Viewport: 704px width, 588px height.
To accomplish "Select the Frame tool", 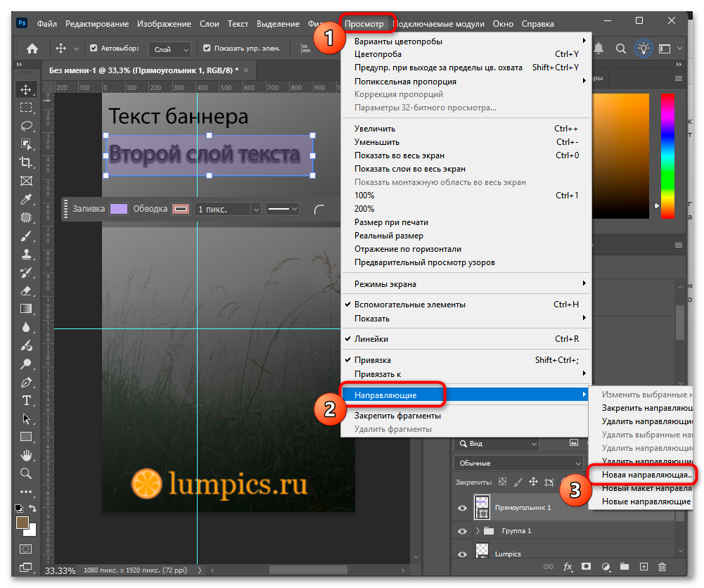I will 26,181.
